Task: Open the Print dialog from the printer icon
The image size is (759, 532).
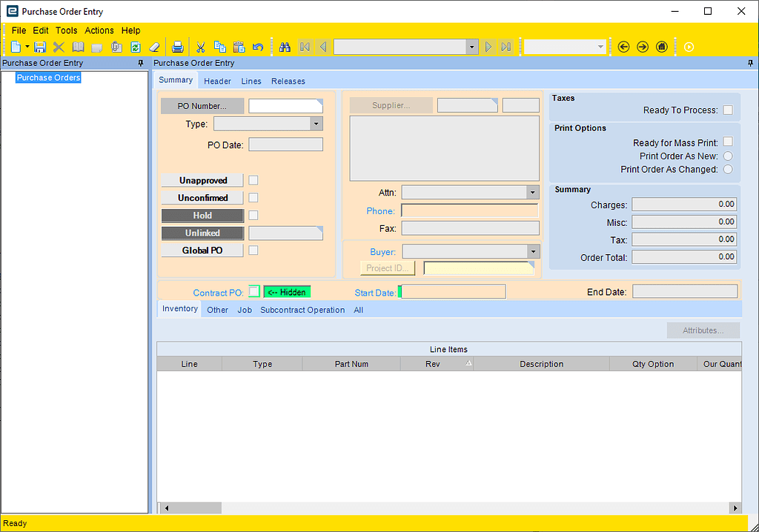Action: (177, 46)
